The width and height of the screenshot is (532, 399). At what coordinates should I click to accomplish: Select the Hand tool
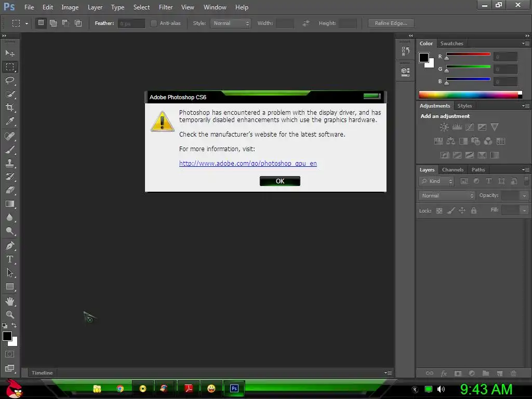coord(10,301)
